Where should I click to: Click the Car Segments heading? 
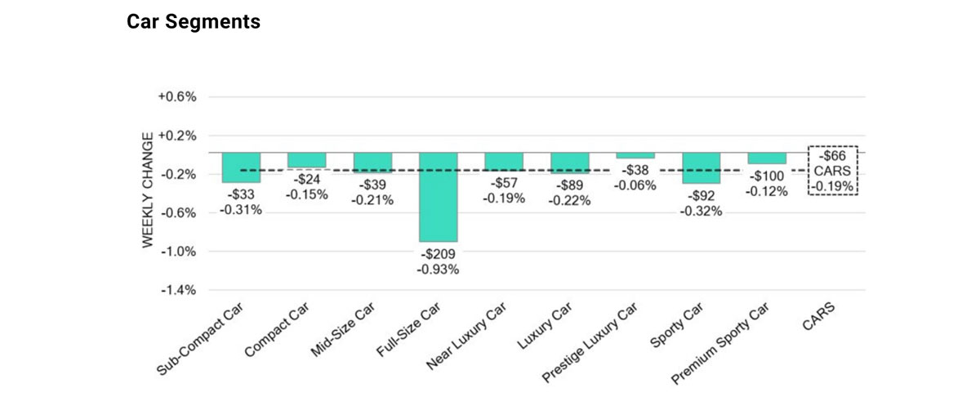coord(194,22)
